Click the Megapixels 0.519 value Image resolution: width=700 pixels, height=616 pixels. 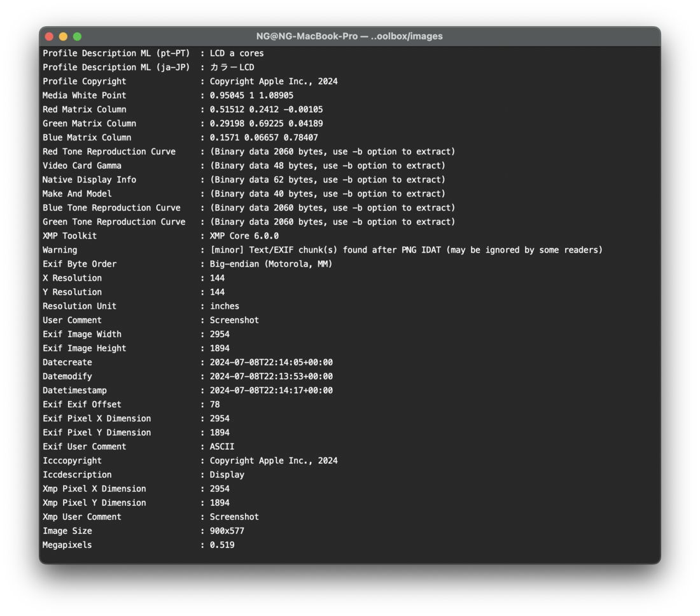point(222,545)
